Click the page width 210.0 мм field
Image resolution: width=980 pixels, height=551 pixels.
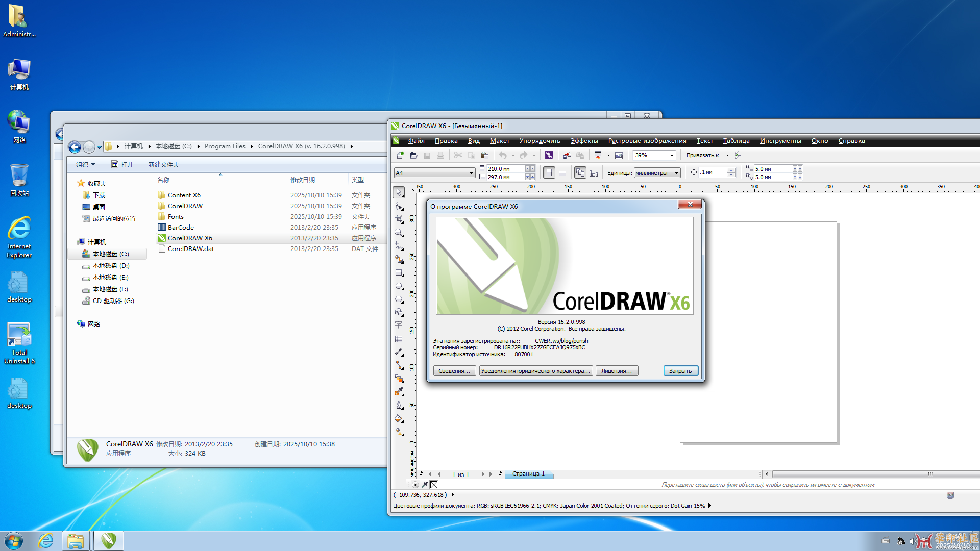coord(505,168)
